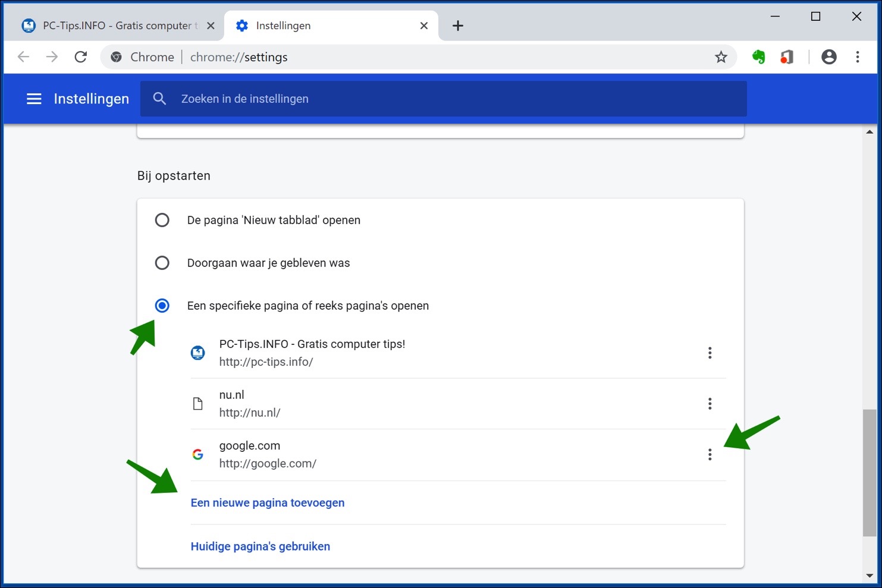This screenshot has height=588, width=882.
Task: Click the PC-Tips.INFO favicon in startup list
Action: pyautogui.click(x=198, y=353)
